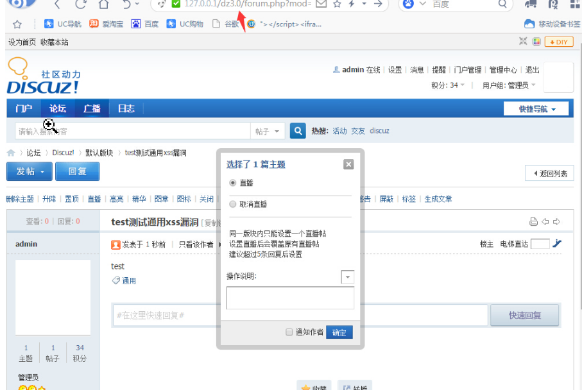Go back with the browser back arrow
This screenshot has height=392, width=582.
pyautogui.click(x=57, y=4)
